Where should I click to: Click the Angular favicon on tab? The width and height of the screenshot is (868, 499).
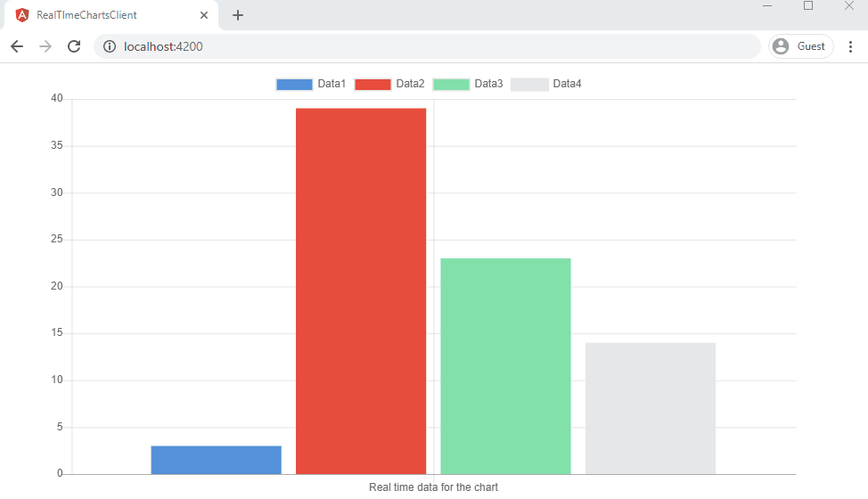[x=22, y=15]
